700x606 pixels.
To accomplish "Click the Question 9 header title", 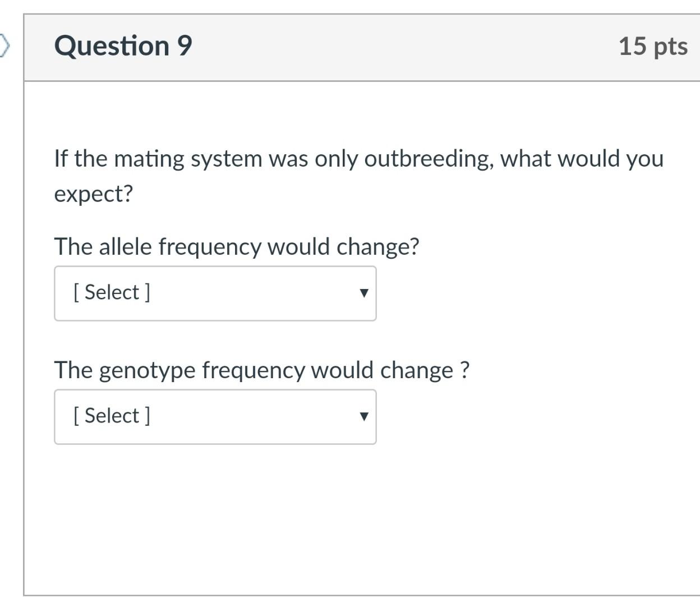I will [125, 46].
